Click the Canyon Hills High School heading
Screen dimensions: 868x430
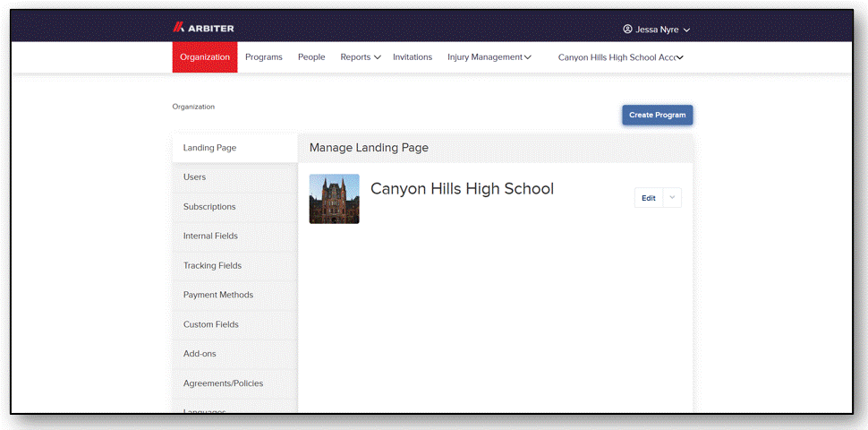point(462,188)
